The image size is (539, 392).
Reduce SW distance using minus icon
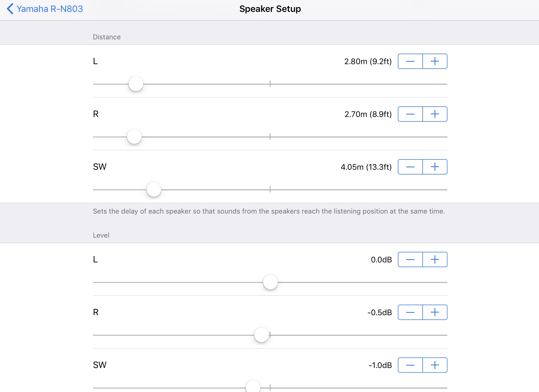(x=410, y=167)
